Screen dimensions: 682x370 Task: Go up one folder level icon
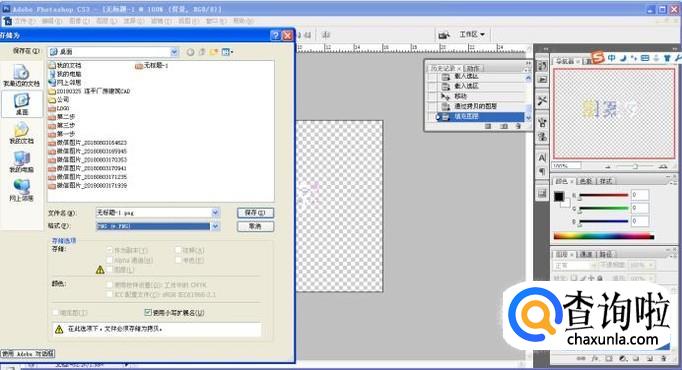202,52
